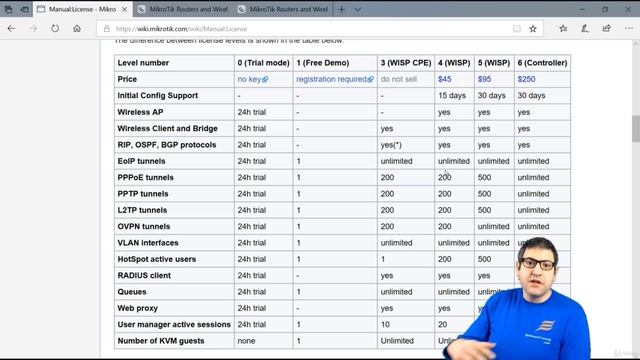
Task: Click 'PPTP tunnels' row label
Action: pos(143,193)
